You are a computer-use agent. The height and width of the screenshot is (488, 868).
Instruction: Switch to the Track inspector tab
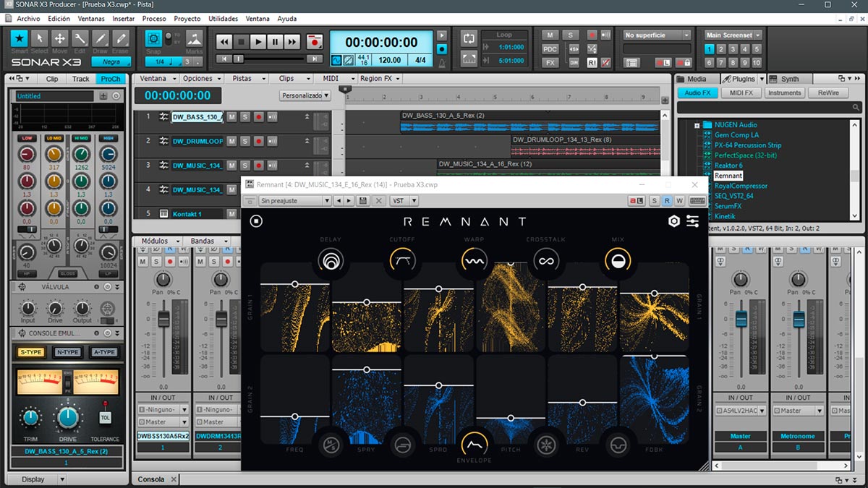point(81,79)
